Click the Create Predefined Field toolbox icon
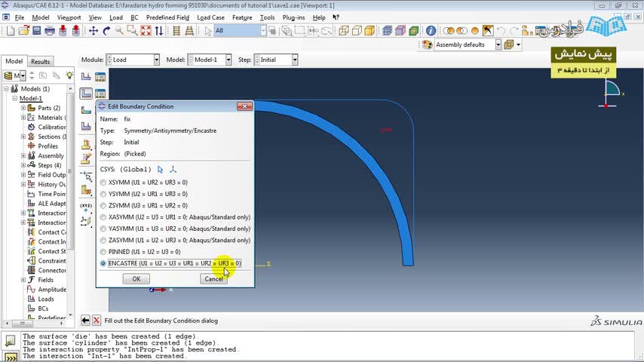The width and height of the screenshot is (644, 362). click(x=86, y=110)
